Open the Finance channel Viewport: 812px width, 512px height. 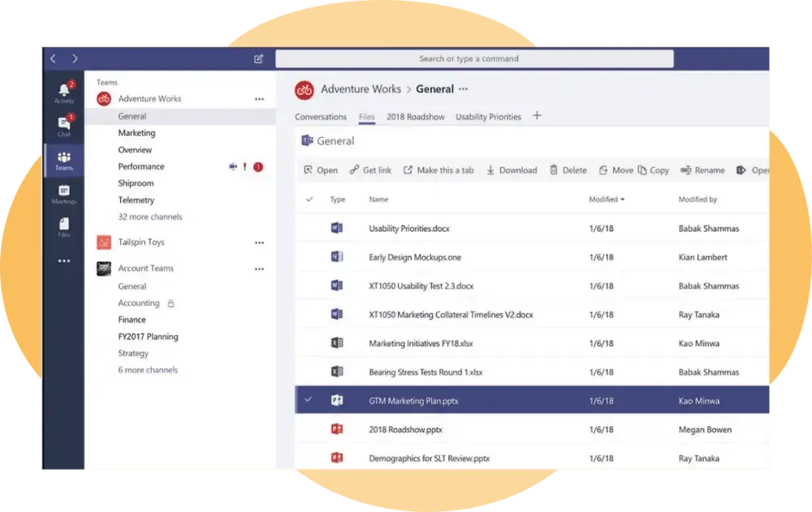[132, 319]
